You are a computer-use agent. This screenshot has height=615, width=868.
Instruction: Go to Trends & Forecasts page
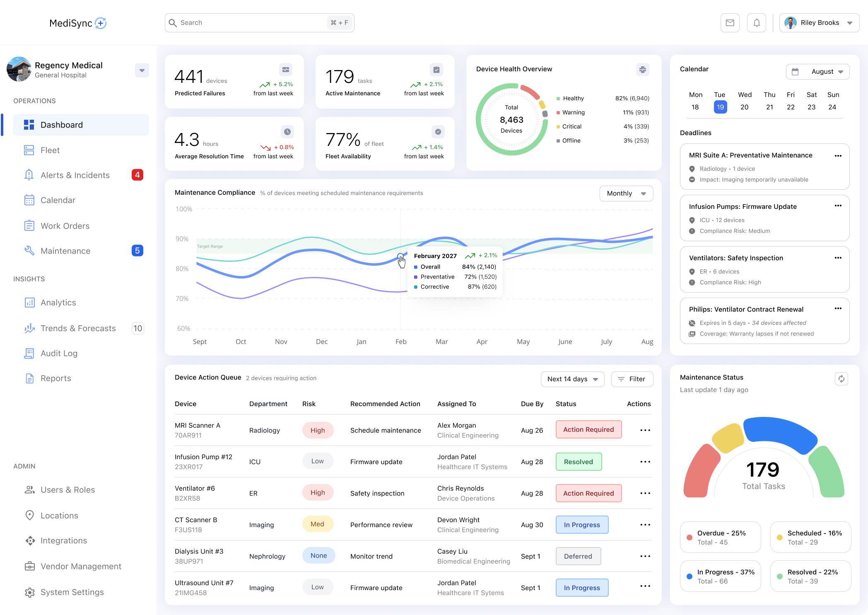pyautogui.click(x=78, y=329)
